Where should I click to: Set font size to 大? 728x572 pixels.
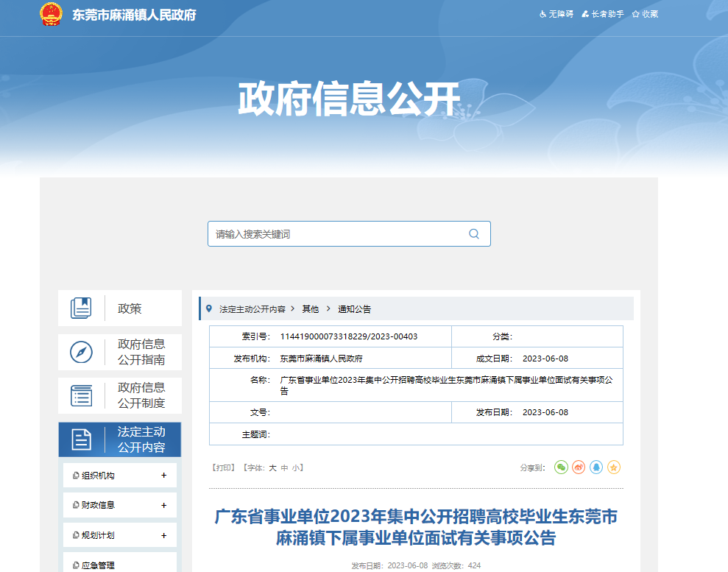tap(272, 468)
